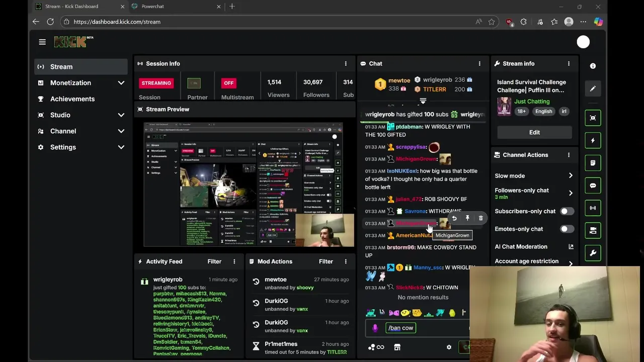Viewport: 644px width, 362px height.
Task: Toggle Emotes-only chat switch
Action: tap(567, 229)
